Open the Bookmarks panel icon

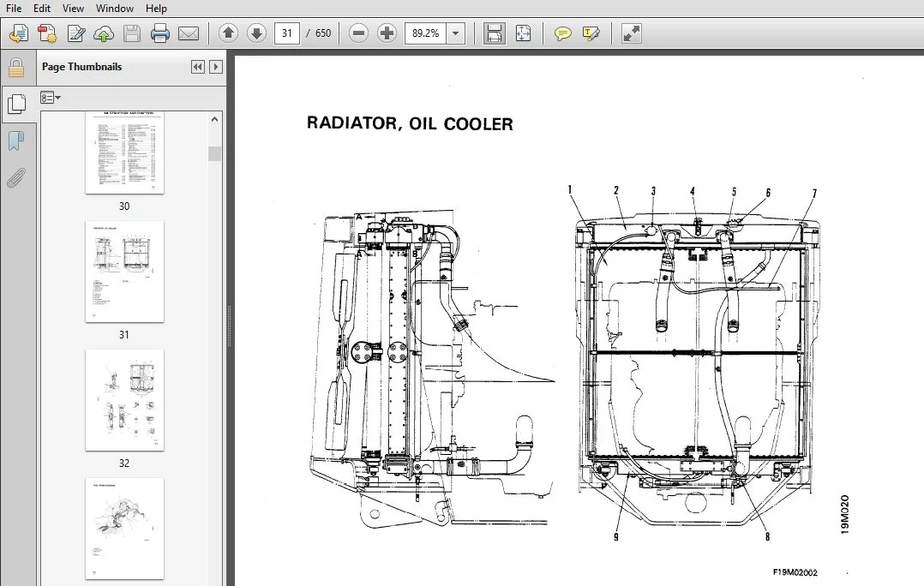[x=16, y=141]
